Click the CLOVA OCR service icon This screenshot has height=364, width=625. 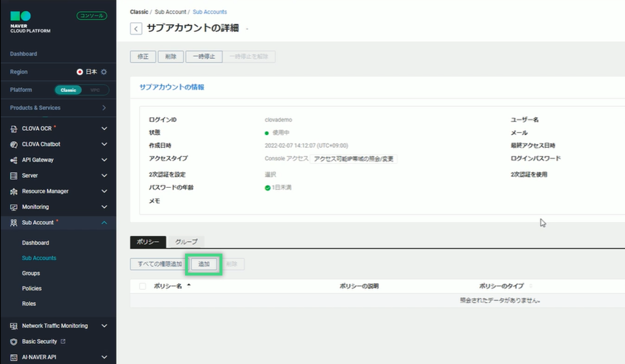14,129
